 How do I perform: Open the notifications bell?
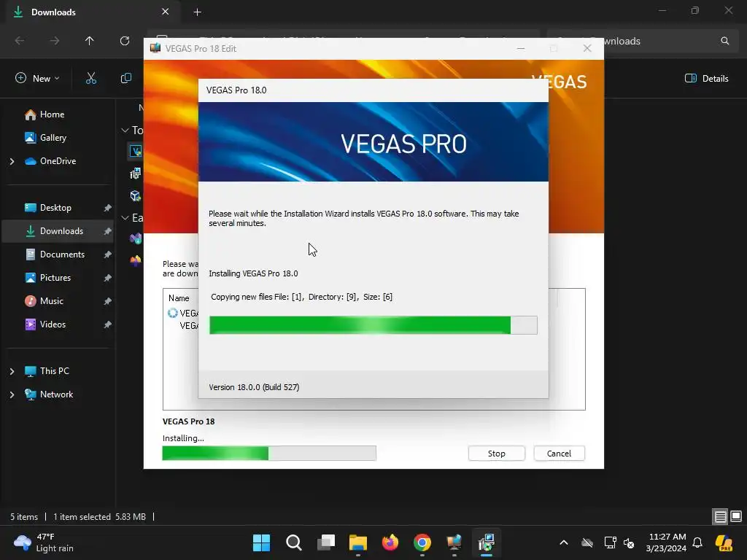coord(697,542)
